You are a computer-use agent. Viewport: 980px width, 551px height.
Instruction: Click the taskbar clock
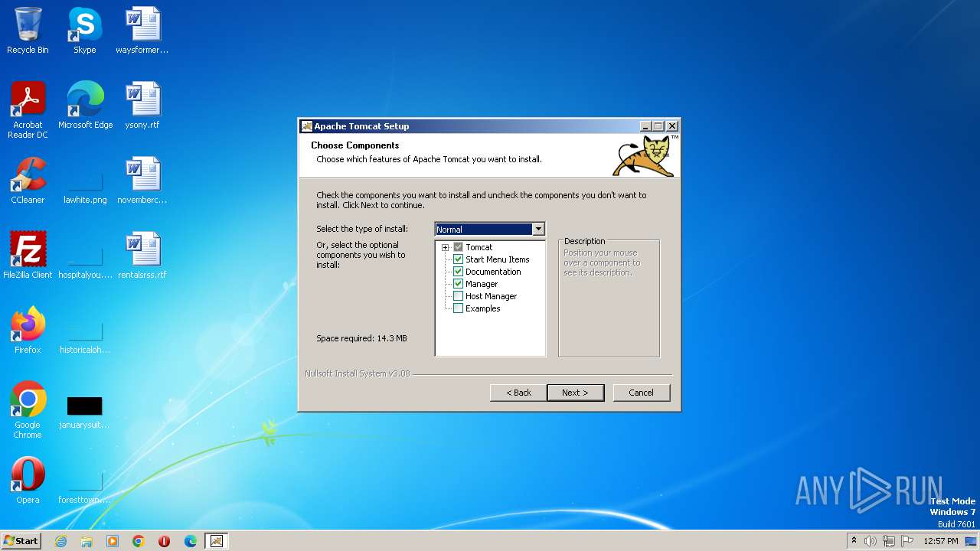(x=941, y=541)
